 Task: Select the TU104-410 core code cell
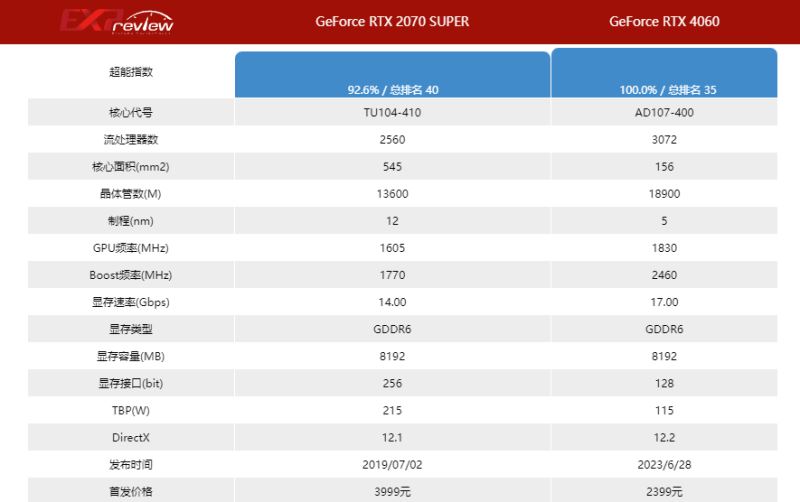click(x=392, y=112)
